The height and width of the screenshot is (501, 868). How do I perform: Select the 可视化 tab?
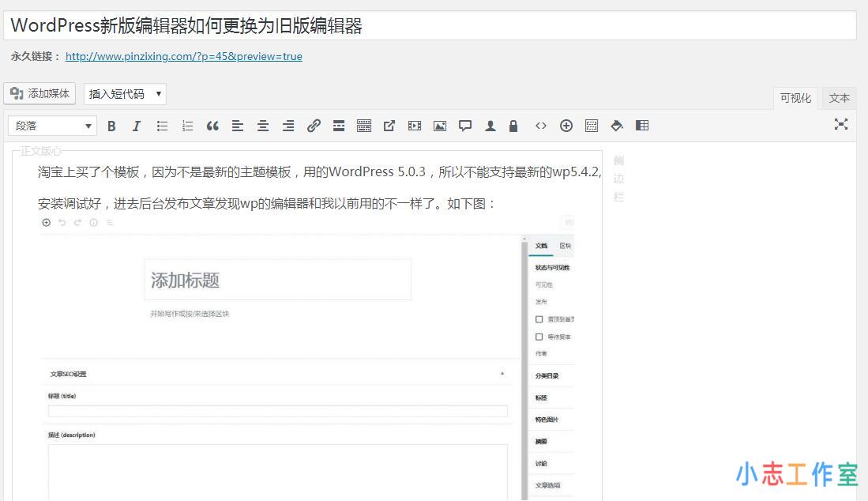coord(795,97)
